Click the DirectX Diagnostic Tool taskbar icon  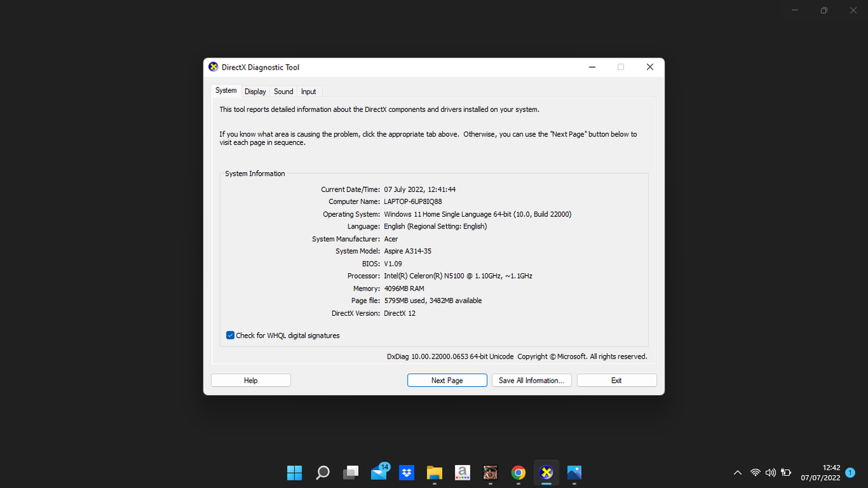[546, 472]
